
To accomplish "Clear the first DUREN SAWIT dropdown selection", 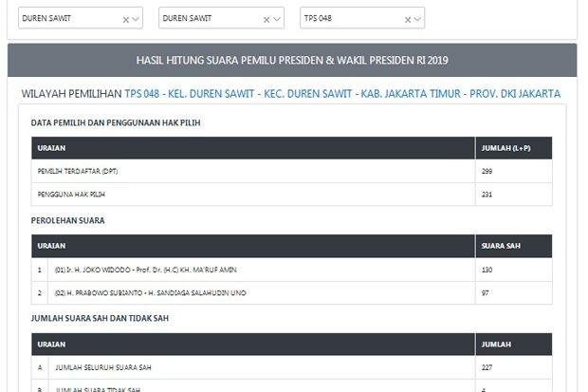I will tap(126, 20).
